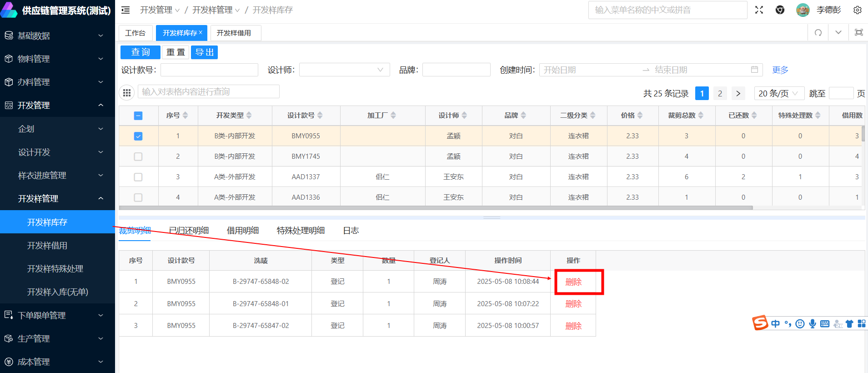Open the 设计师 dropdown
The width and height of the screenshot is (868, 373).
click(x=344, y=70)
